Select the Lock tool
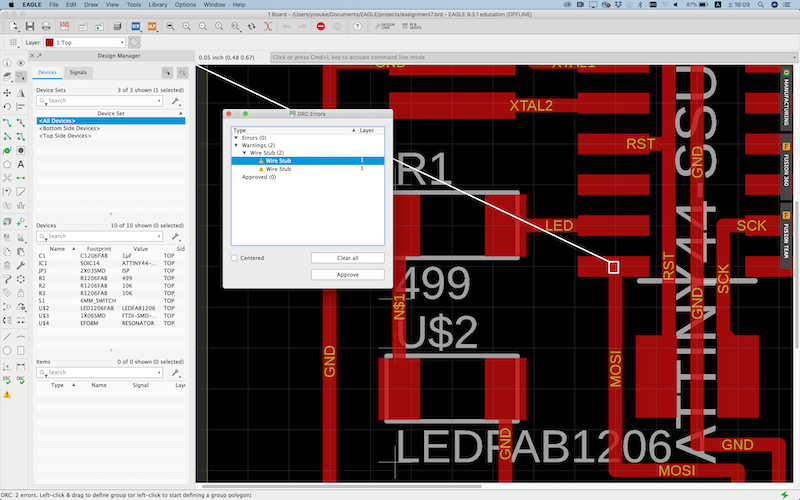Viewport: 800px width, 500px height. [x=20, y=293]
